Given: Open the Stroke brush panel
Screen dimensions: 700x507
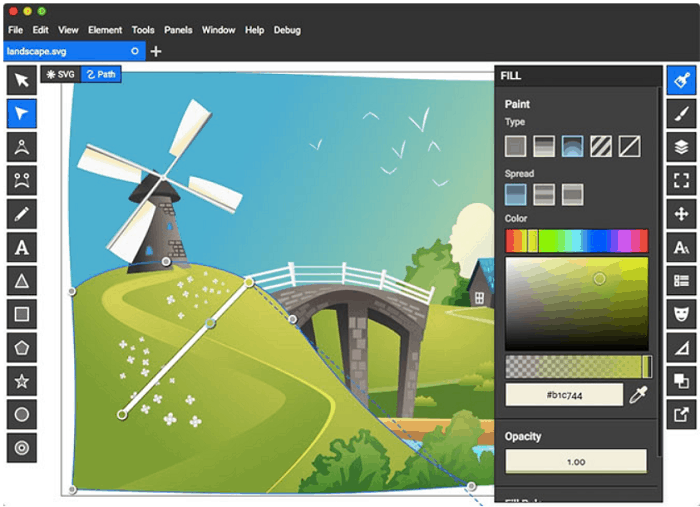Looking at the screenshot, I should tap(681, 113).
